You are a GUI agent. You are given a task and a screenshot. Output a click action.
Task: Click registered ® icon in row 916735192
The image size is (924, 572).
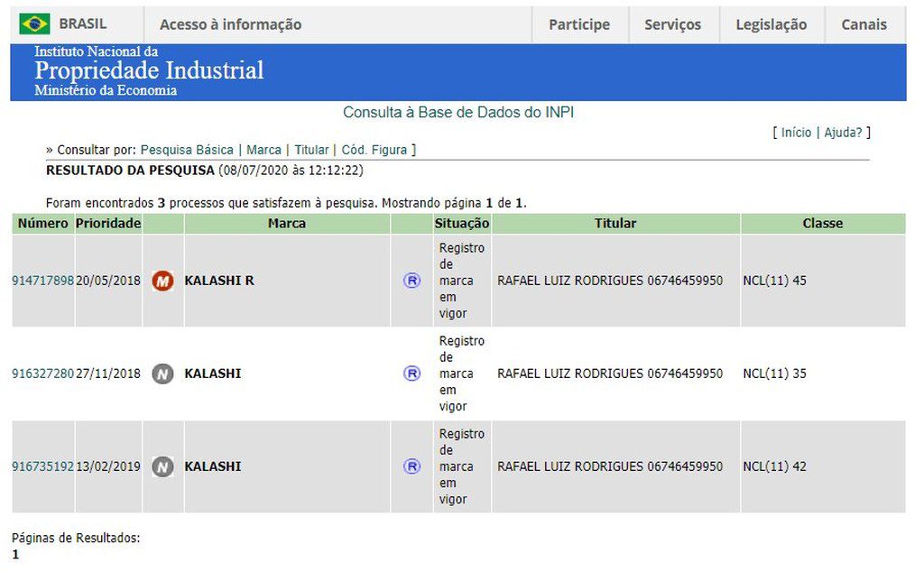(411, 466)
